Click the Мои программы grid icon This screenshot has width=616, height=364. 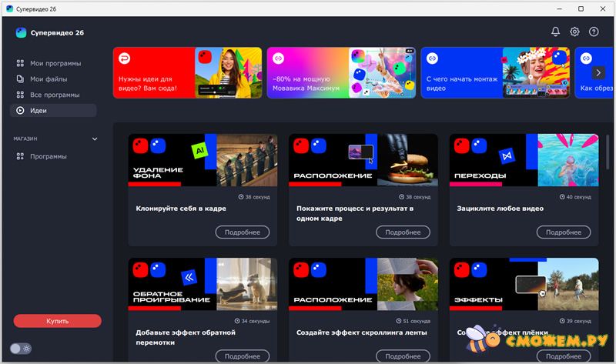[x=20, y=63]
